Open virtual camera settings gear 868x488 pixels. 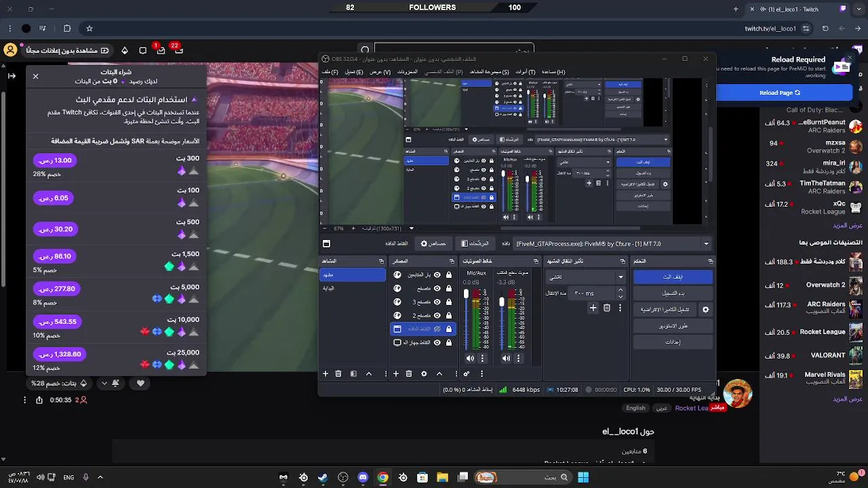point(705,309)
